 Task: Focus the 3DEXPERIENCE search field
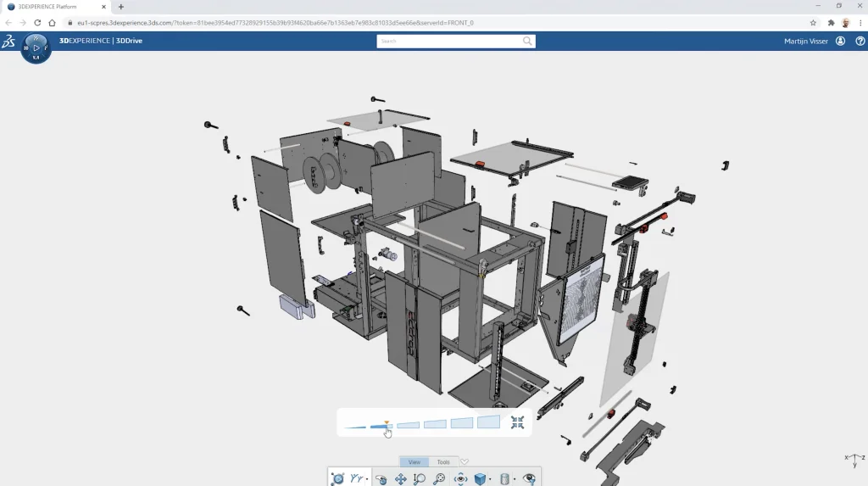point(449,41)
